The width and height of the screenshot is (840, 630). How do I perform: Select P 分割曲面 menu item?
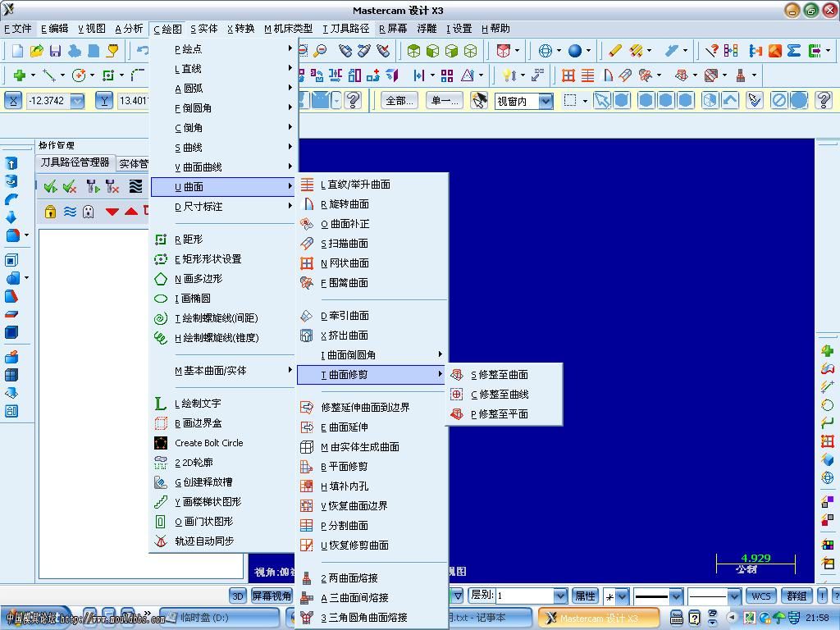click(x=372, y=526)
